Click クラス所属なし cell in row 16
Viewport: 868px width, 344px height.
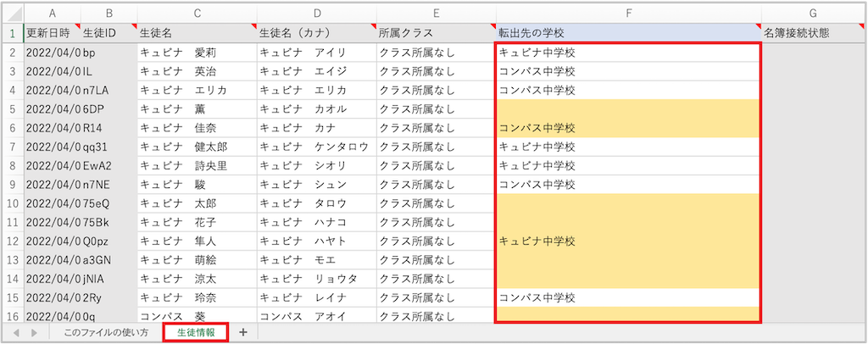437,316
